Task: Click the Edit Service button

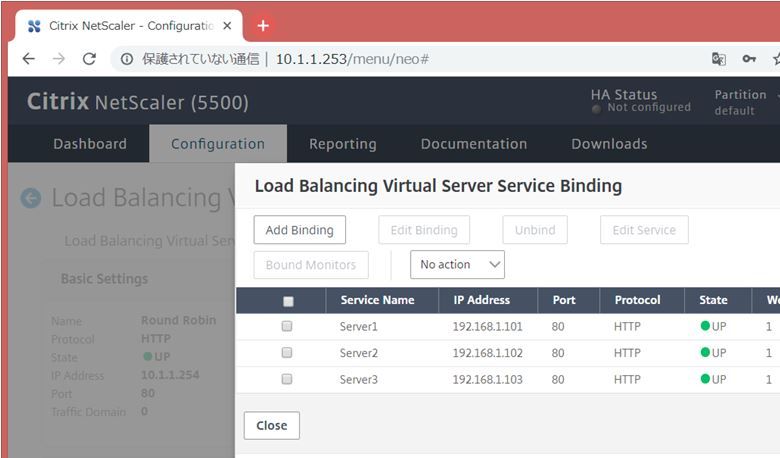Action: point(644,230)
